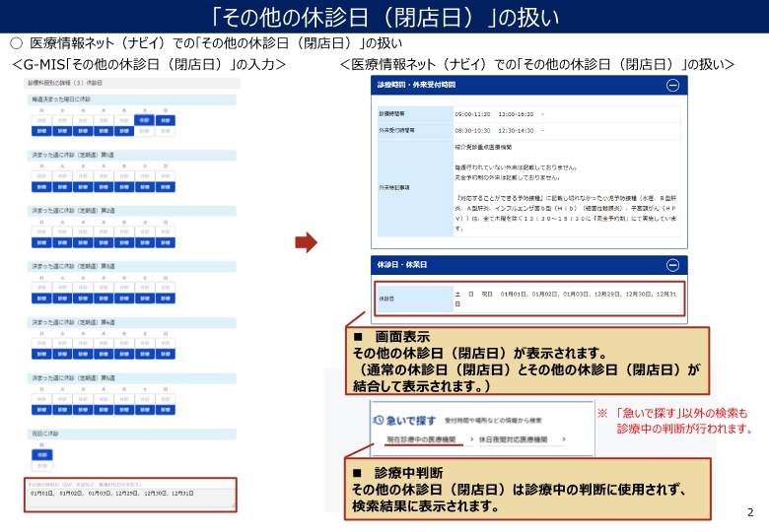The height and width of the screenshot is (532, 769).
Task: Select Monday 休診 in 第1週 row
Action: (x=41, y=176)
